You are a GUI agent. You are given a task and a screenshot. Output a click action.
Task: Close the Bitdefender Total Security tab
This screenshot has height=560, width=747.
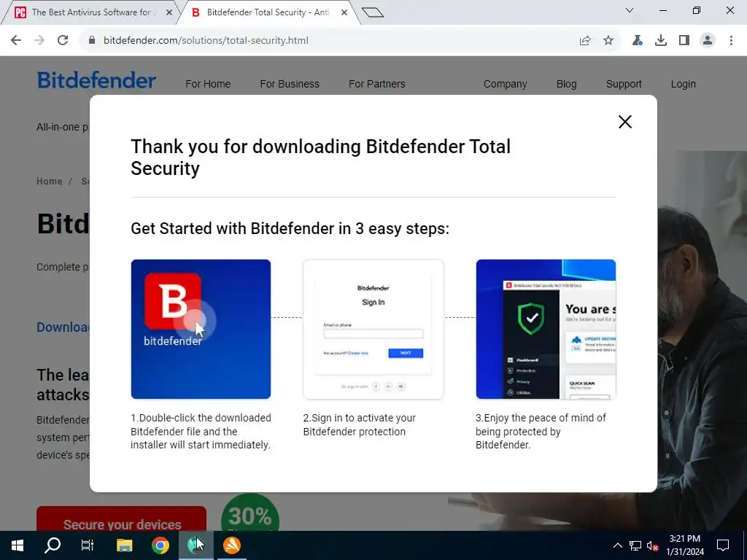click(344, 12)
